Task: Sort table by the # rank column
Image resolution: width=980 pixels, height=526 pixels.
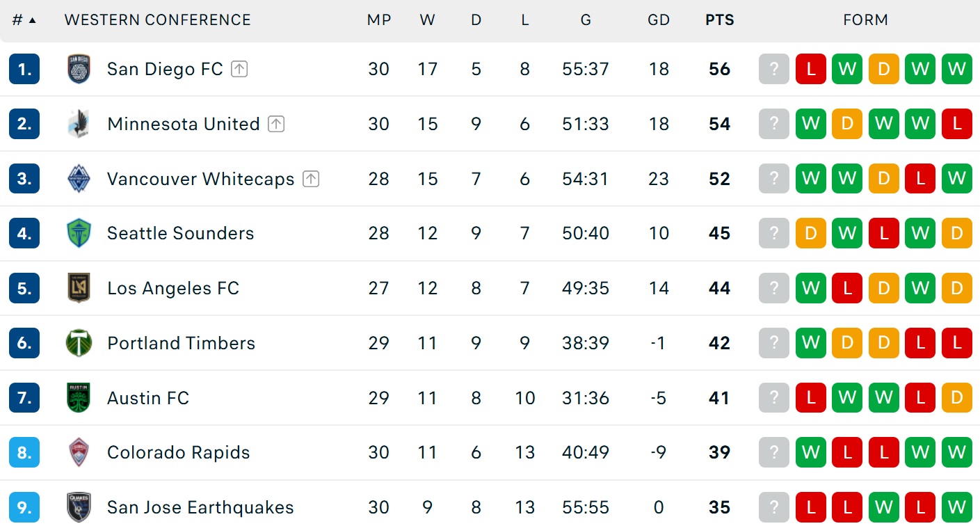Action: (24, 20)
